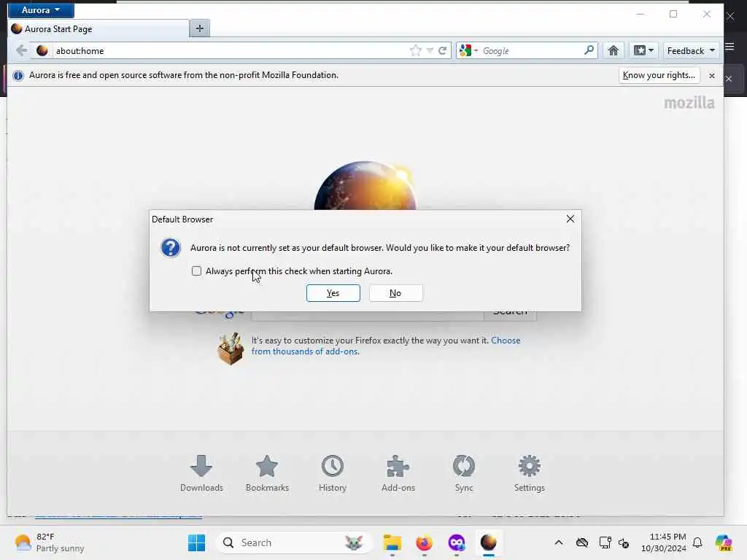This screenshot has height=560, width=747.
Task: Close the Default Browser dialog
Action: click(x=570, y=219)
